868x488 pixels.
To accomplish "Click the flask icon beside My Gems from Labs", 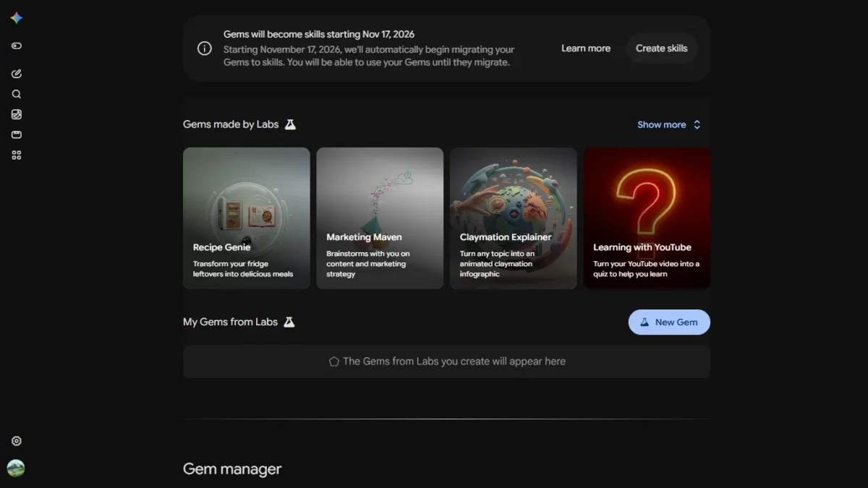I will point(289,322).
